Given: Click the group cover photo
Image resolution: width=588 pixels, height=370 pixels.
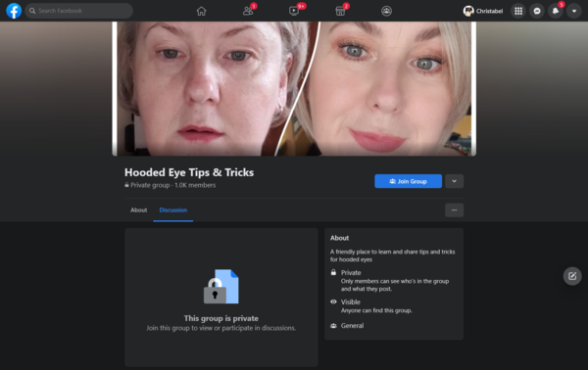Looking at the screenshot, I should coord(294,89).
